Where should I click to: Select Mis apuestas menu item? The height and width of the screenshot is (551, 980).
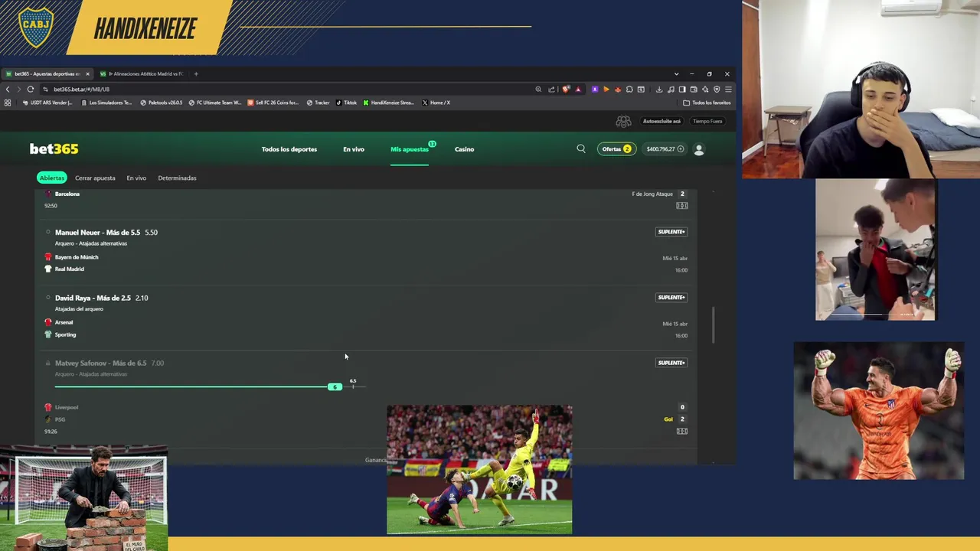click(x=410, y=149)
